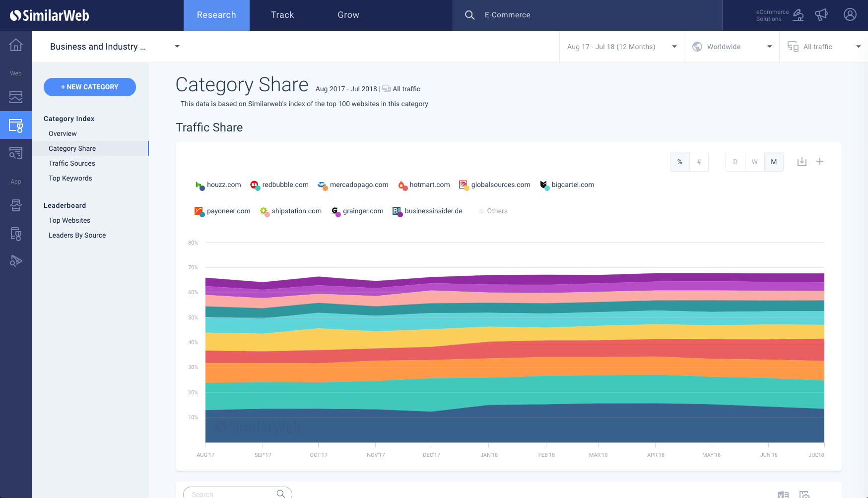Click the devices icon beside All traffic
Screen dimensions: 868x498
pyautogui.click(x=793, y=47)
